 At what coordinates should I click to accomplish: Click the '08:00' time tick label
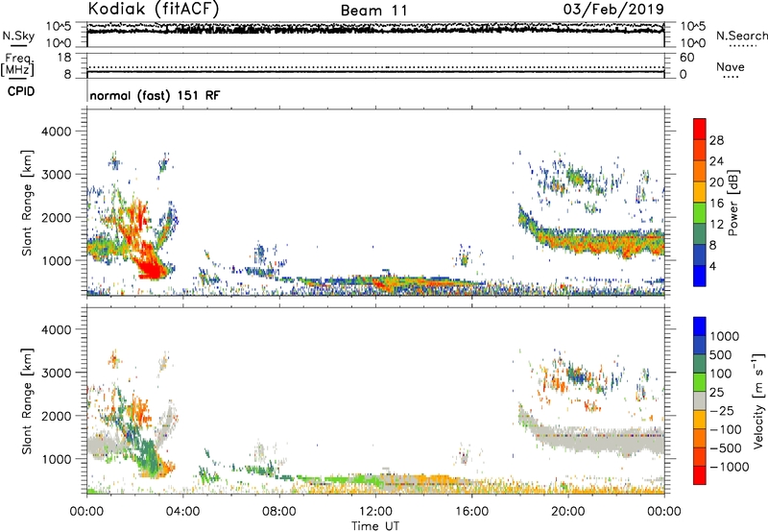click(x=279, y=512)
